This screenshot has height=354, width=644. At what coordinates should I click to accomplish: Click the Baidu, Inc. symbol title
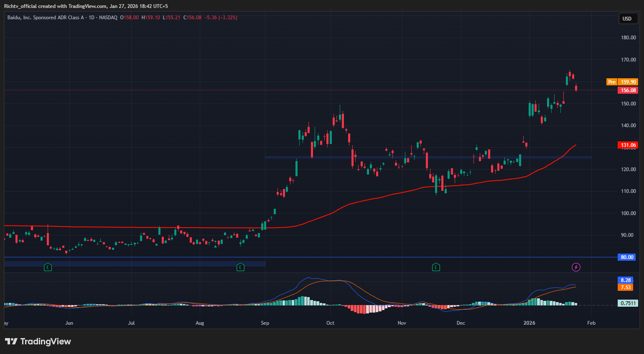tap(45, 18)
